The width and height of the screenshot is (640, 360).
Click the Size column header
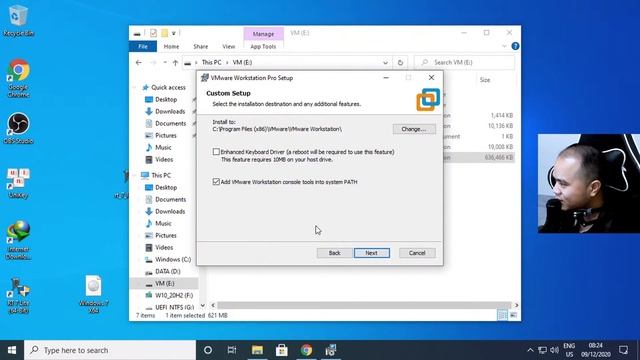(485, 80)
